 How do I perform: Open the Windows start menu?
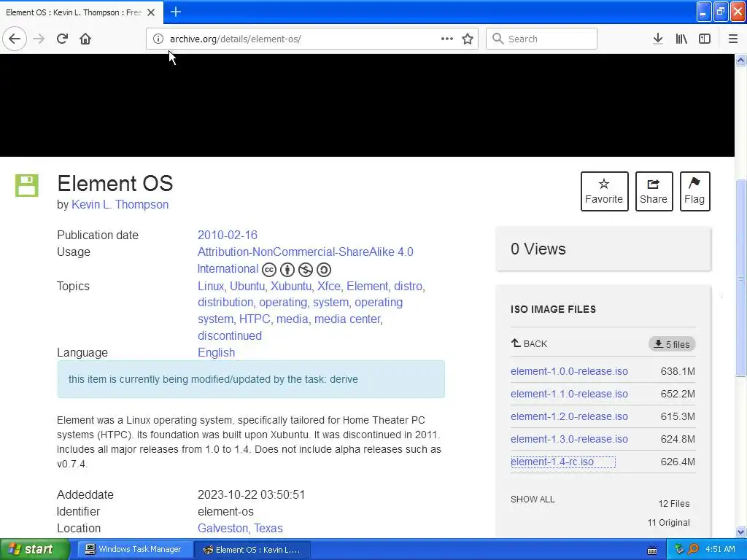(x=34, y=549)
